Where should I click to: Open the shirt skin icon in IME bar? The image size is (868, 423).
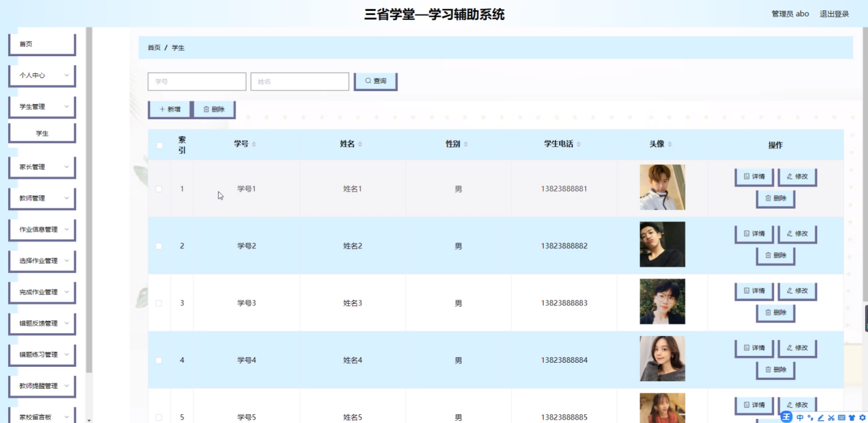pos(852,418)
